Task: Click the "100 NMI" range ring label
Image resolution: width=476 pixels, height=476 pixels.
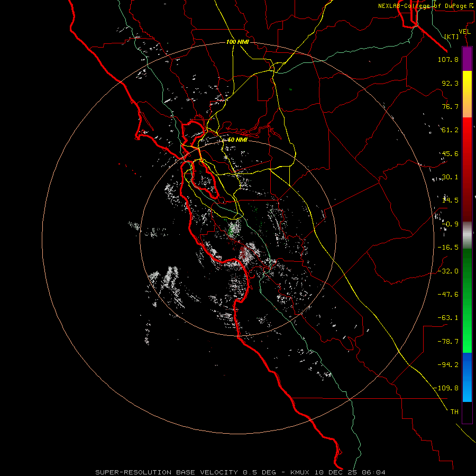Action: click(x=237, y=42)
